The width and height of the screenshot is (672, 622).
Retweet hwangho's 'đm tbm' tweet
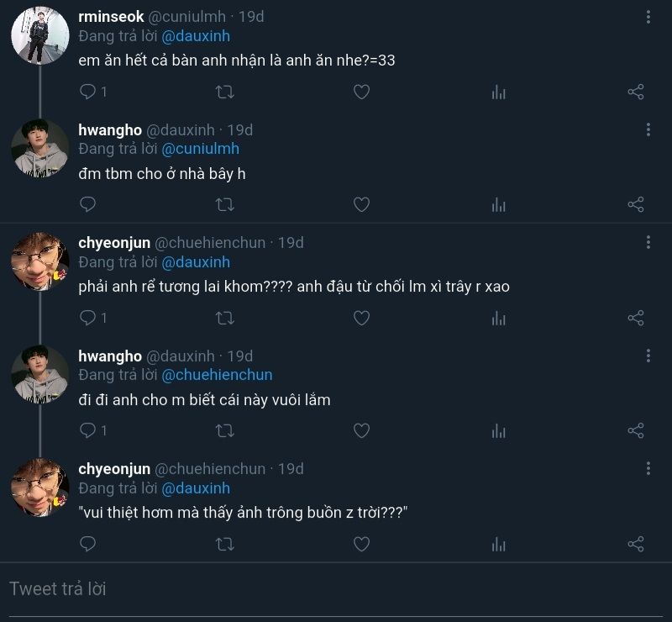coord(224,204)
